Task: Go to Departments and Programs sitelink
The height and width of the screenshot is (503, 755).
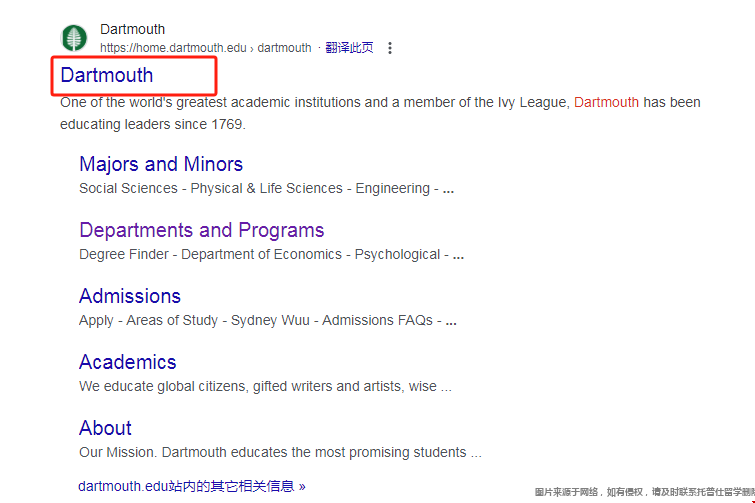Action: pyautogui.click(x=202, y=230)
